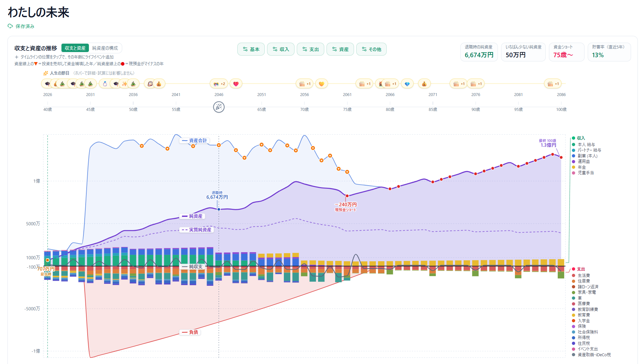Open the 支出 settings button
The width and height of the screenshot is (644, 364).
click(310, 49)
